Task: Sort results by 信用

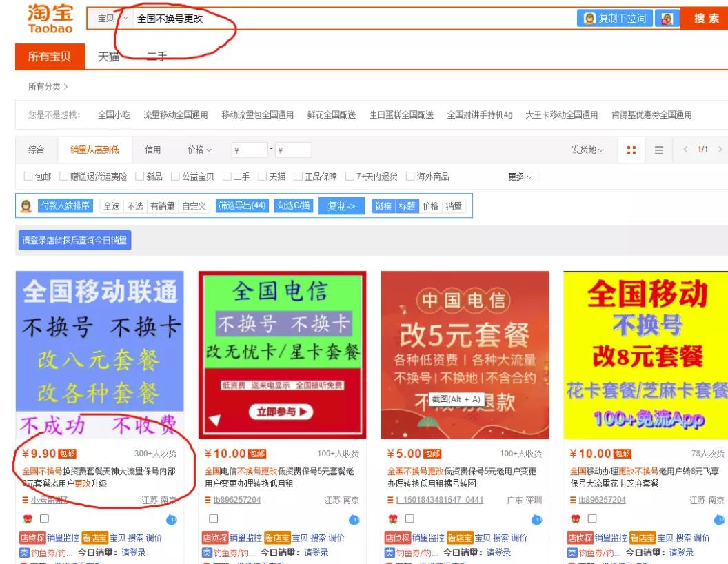Action: [152, 150]
